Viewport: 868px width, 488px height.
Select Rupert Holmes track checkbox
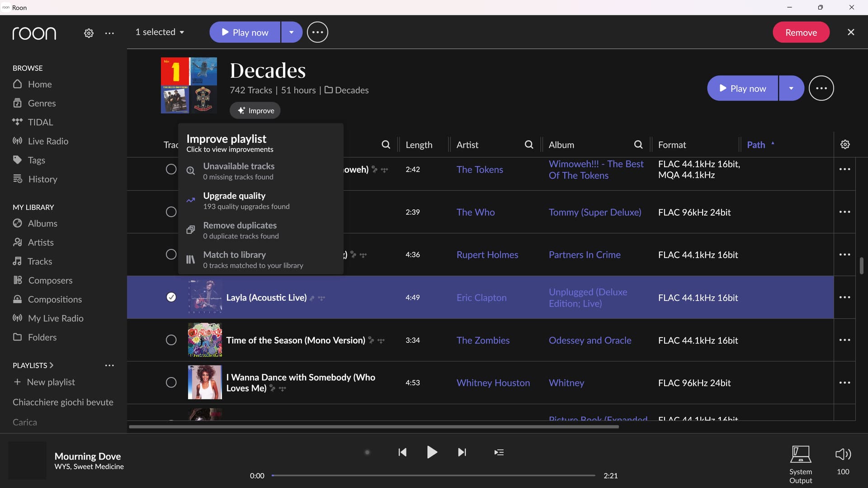click(171, 254)
